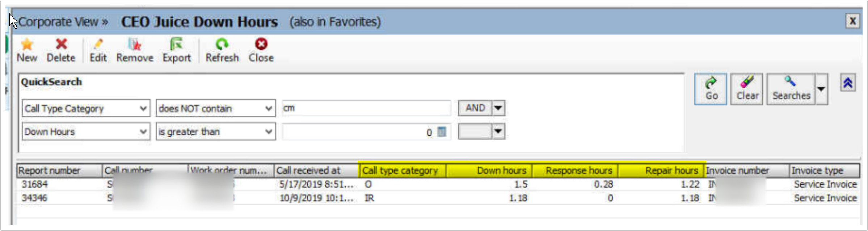
Task: Click Remove from favorites icon
Action: tap(135, 45)
